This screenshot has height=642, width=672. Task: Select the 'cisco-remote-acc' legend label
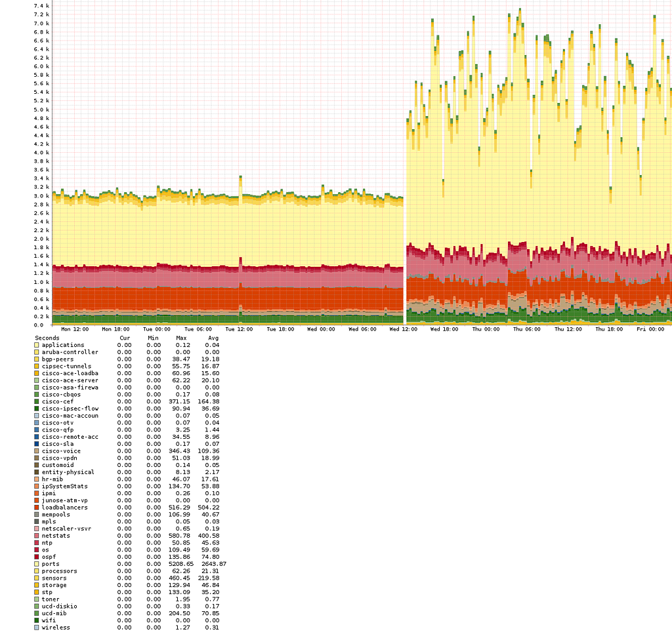70,437
